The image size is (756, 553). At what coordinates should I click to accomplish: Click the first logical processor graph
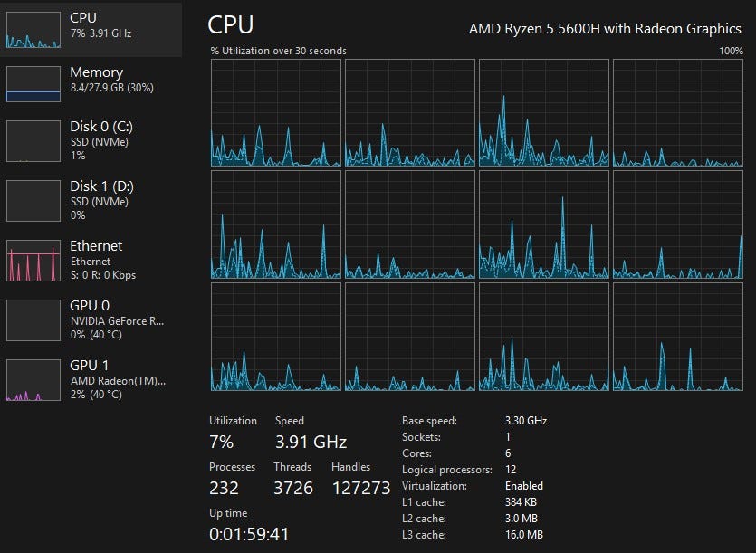275,113
